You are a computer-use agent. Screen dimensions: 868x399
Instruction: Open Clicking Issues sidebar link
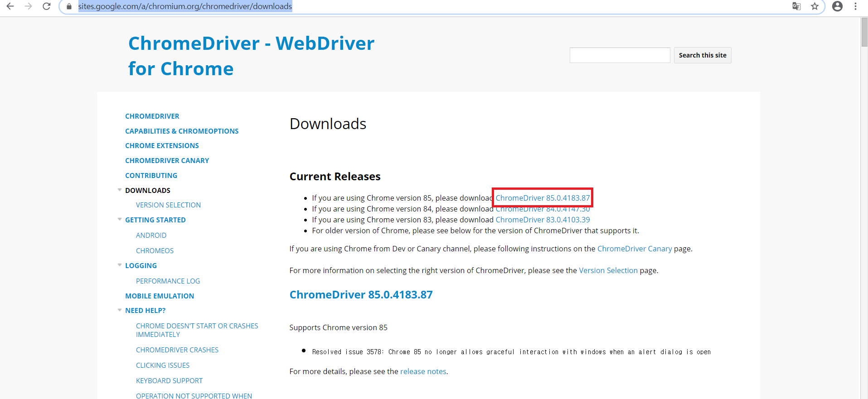[x=163, y=365]
